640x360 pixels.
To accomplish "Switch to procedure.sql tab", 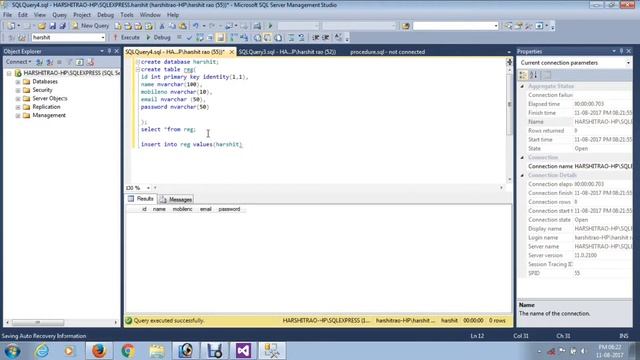I will point(387,52).
